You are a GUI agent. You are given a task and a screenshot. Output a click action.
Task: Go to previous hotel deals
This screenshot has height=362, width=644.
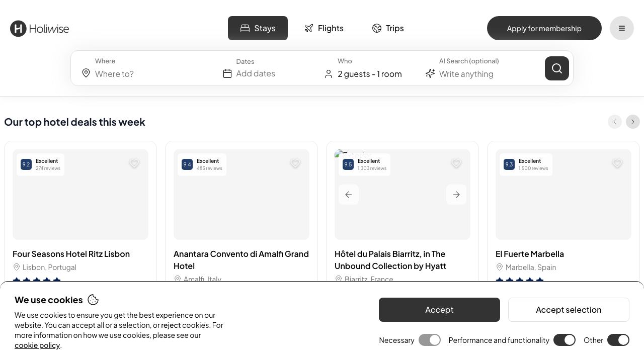click(x=615, y=122)
